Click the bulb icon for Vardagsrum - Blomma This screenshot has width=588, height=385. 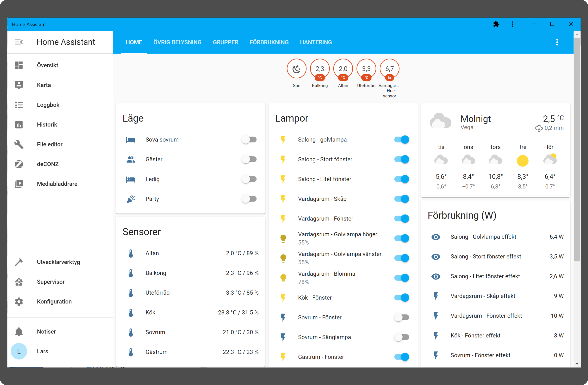pyautogui.click(x=283, y=278)
